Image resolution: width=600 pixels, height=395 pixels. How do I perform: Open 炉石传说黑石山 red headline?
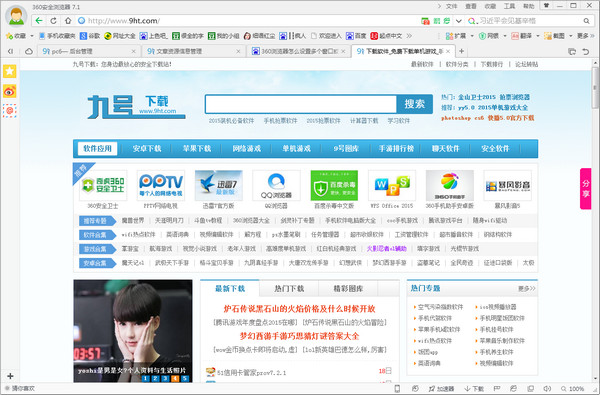point(299,308)
